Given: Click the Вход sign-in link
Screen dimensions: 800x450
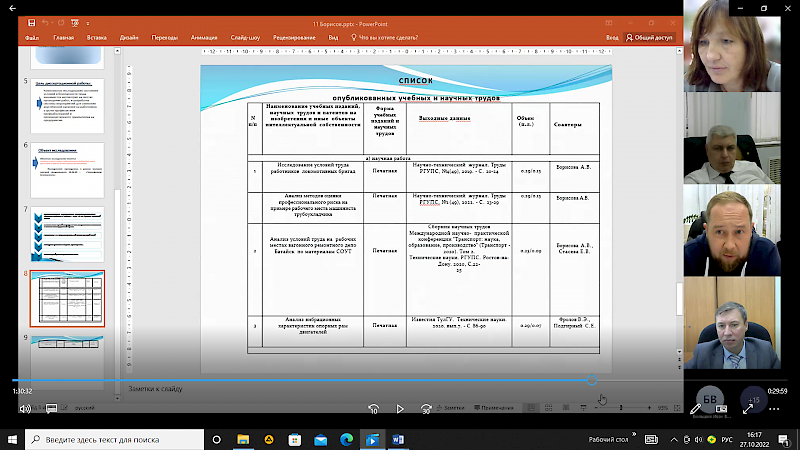Looking at the screenshot, I should 612,37.
